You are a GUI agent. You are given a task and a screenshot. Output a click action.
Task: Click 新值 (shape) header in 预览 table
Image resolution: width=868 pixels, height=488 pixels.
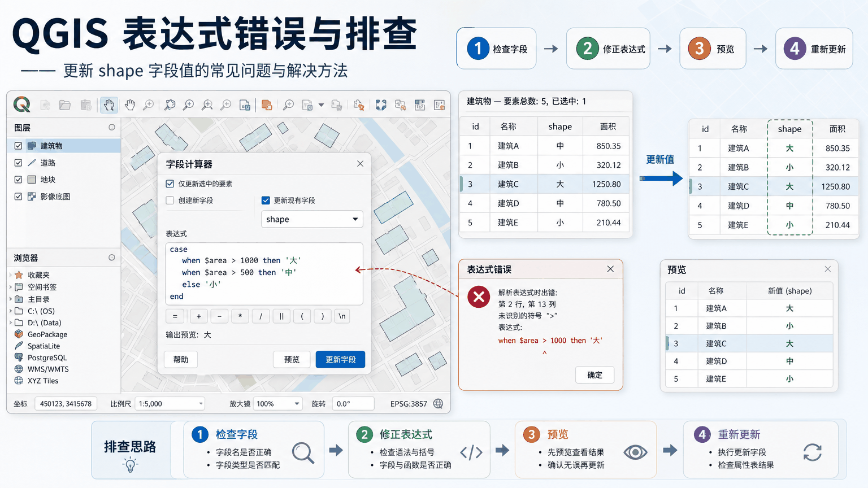pyautogui.click(x=789, y=291)
